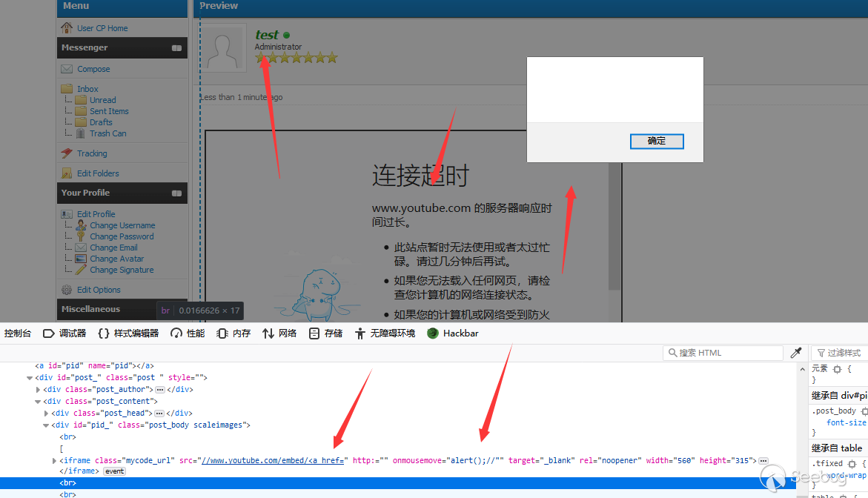Viewport: 868px width, 498px height.
Task: Open the 网络 network tab
Action: pos(279,333)
